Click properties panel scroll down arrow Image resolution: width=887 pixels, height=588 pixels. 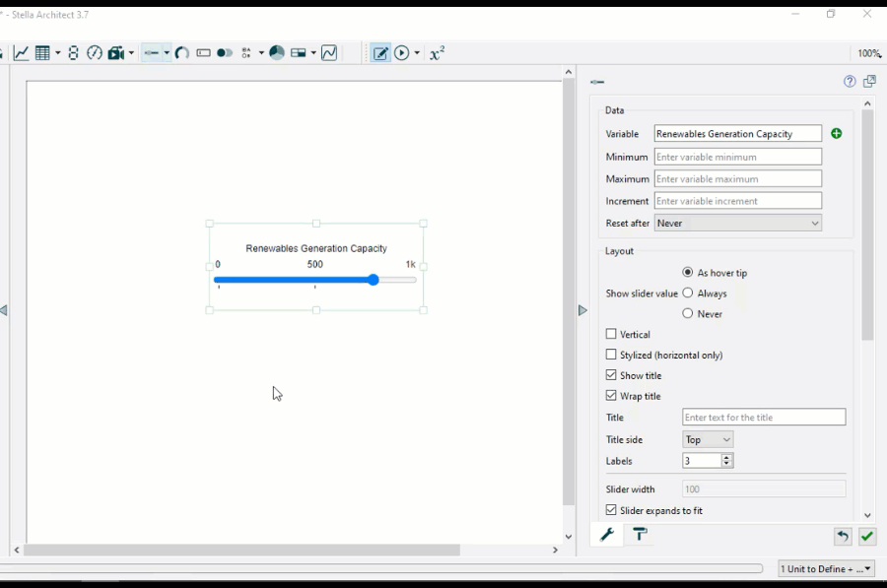(x=867, y=515)
